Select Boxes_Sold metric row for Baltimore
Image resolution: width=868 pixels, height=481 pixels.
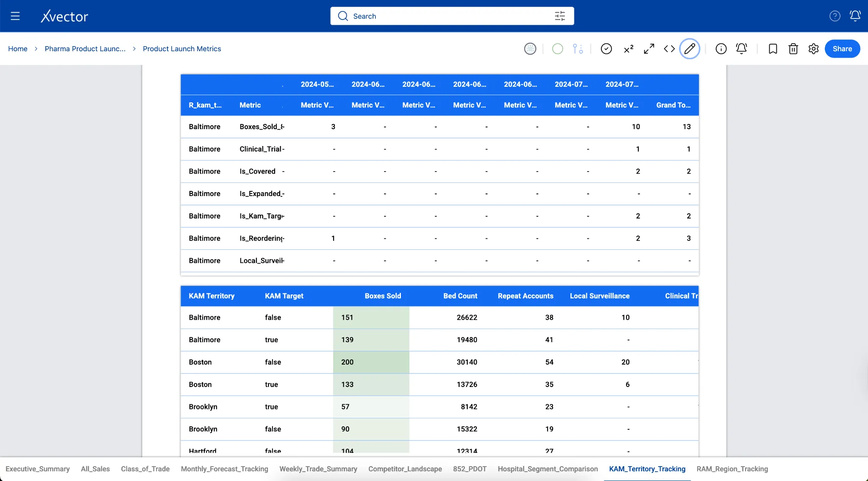point(262,127)
